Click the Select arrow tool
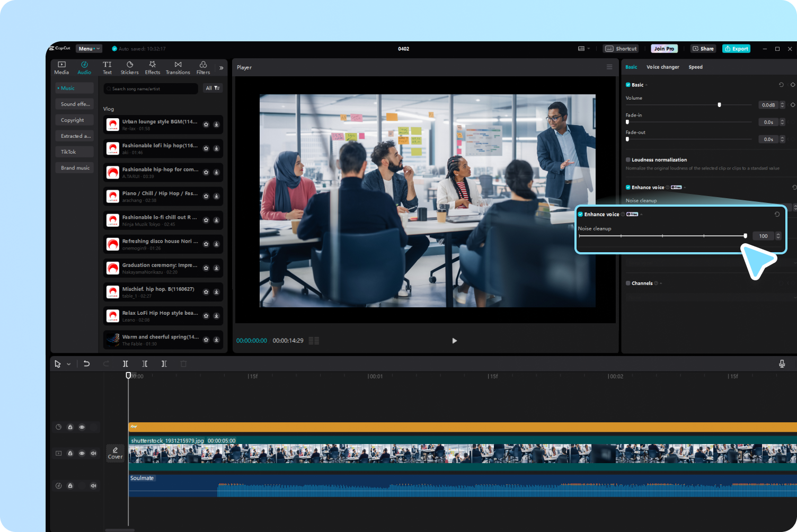Screen dimensions: 797x532 tap(58, 364)
